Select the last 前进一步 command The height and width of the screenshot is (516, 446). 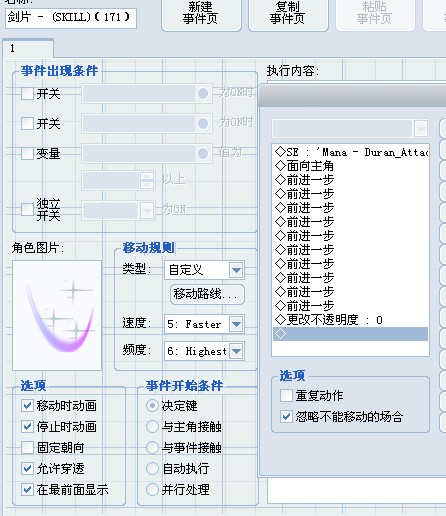[x=350, y=306]
